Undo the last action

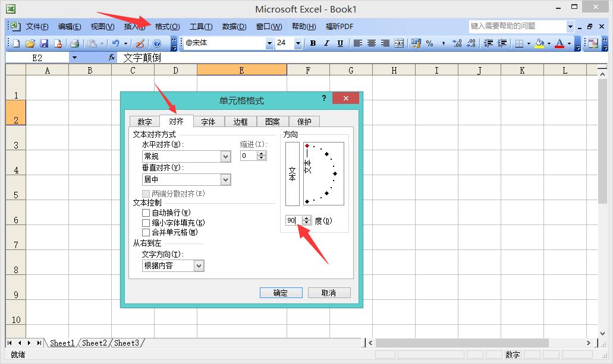pyautogui.click(x=116, y=43)
